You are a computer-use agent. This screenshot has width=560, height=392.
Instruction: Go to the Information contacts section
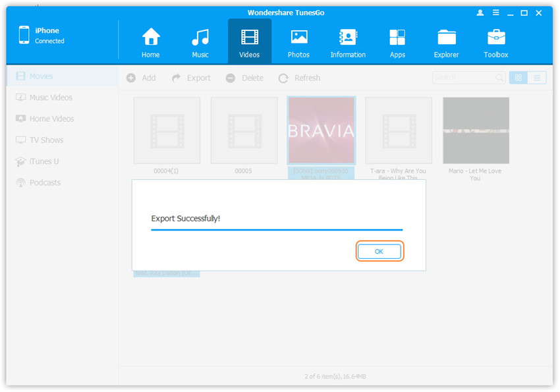[348, 43]
